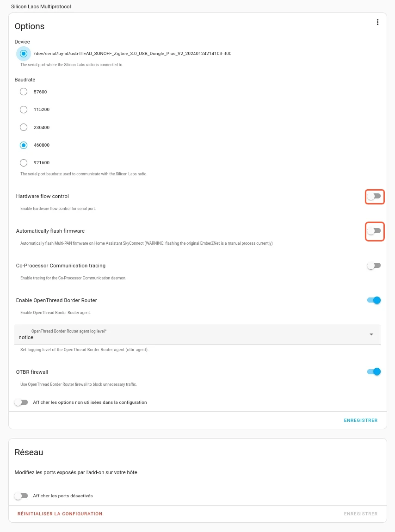Screen dimensions: 395x532
Task: Toggle Afficher les ports désactivés
Action: click(x=21, y=496)
